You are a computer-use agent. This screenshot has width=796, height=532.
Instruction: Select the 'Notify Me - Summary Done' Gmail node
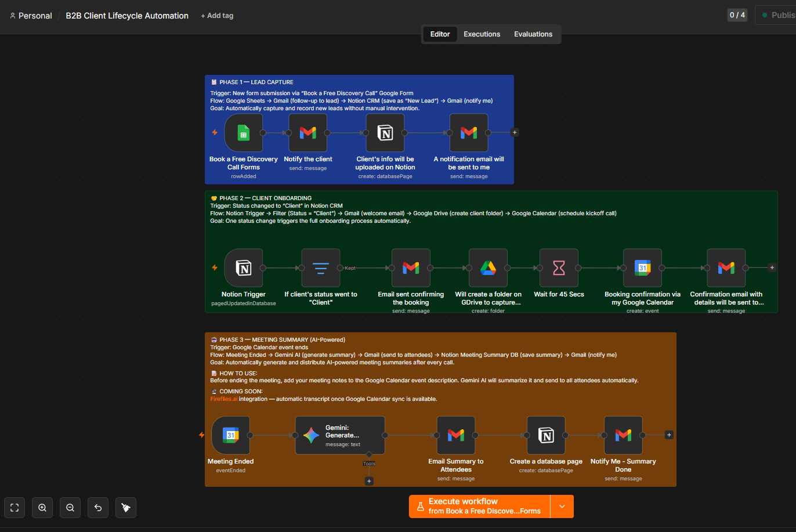click(x=623, y=435)
